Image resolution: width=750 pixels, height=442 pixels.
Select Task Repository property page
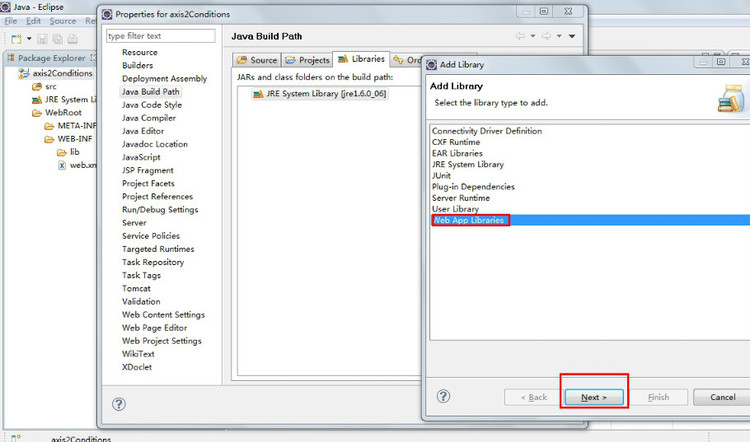[153, 262]
